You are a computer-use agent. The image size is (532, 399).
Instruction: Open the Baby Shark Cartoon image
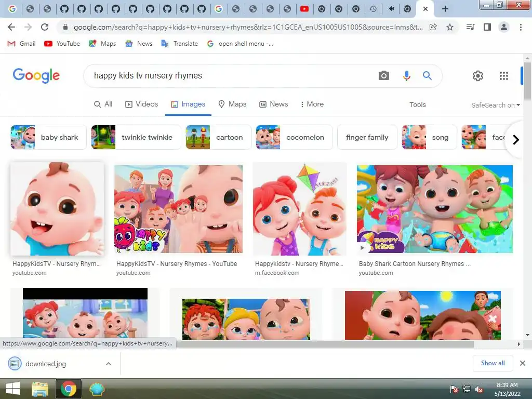click(x=435, y=209)
